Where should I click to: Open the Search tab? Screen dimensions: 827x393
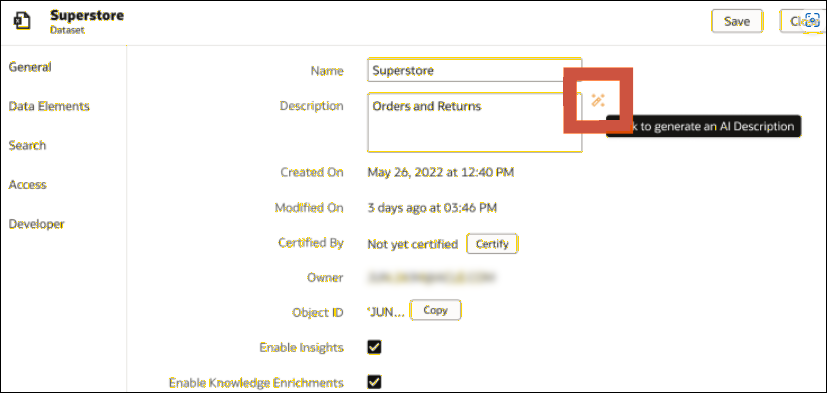pos(27,145)
